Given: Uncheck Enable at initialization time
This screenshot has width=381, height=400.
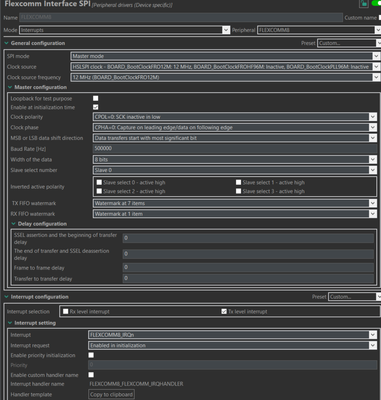Looking at the screenshot, I should pos(96,107).
